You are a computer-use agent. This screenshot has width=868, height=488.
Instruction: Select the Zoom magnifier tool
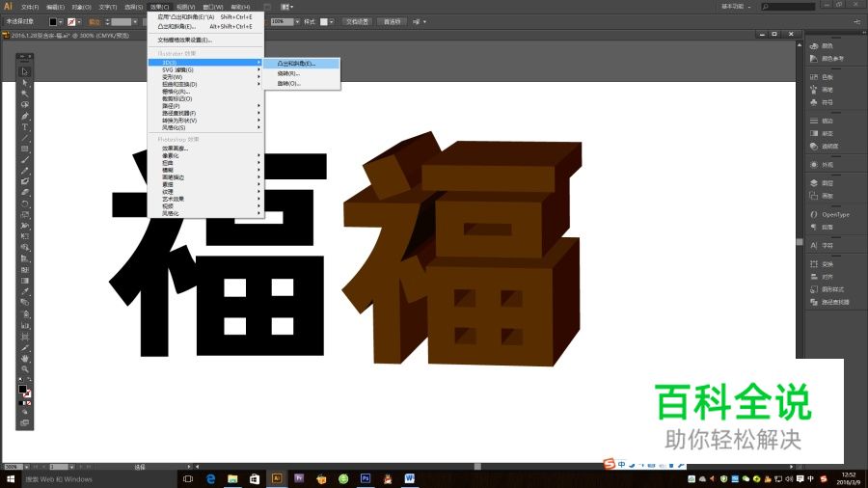[x=25, y=369]
